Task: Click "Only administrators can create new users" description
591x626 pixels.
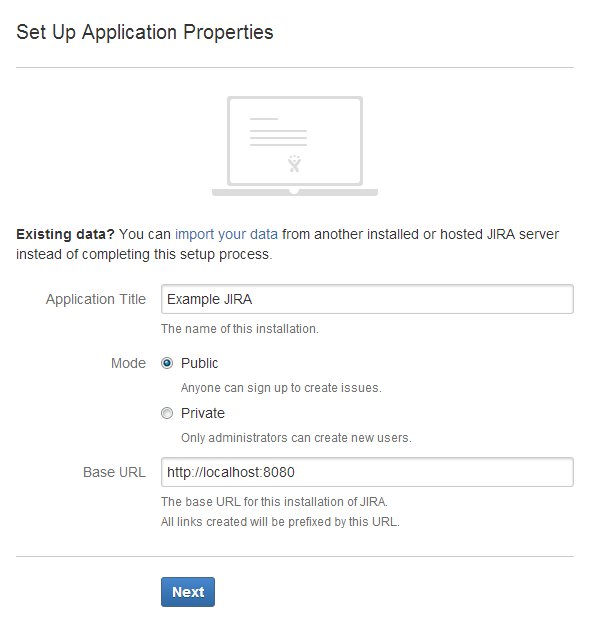Action: click(296, 438)
